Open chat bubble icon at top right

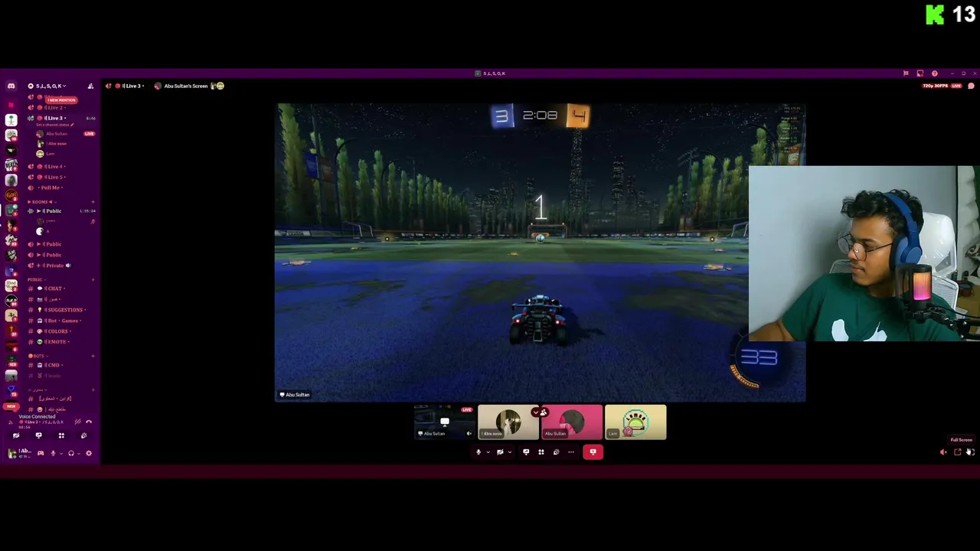[971, 86]
